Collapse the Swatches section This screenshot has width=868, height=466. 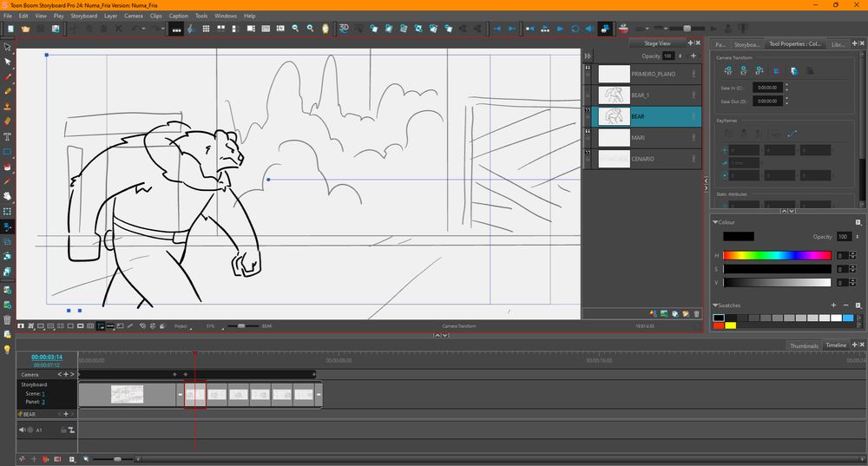click(x=715, y=305)
